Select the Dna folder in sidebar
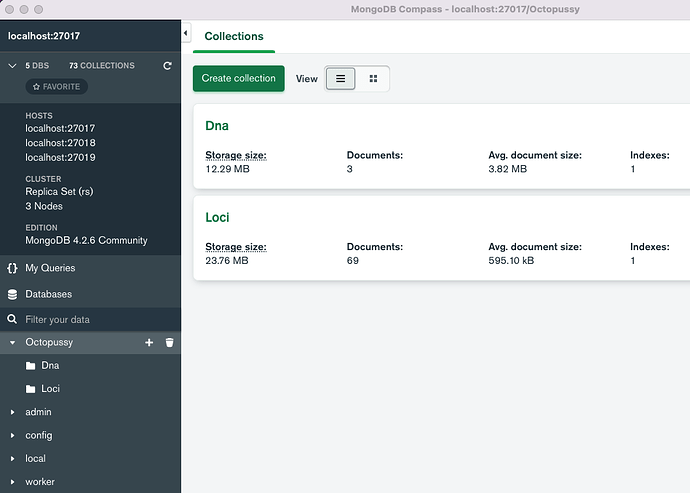The image size is (690, 493). click(49, 365)
